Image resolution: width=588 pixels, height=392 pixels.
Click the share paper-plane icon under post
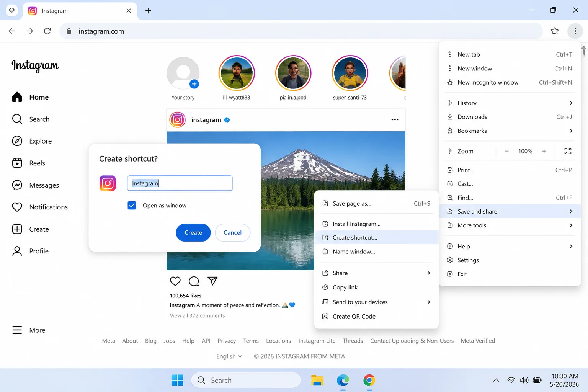[212, 281]
